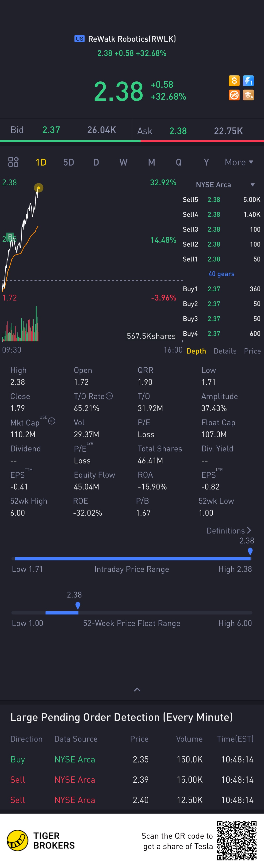This screenshot has height=868, width=264.
Task: Open the More periods dropdown
Action: click(239, 162)
